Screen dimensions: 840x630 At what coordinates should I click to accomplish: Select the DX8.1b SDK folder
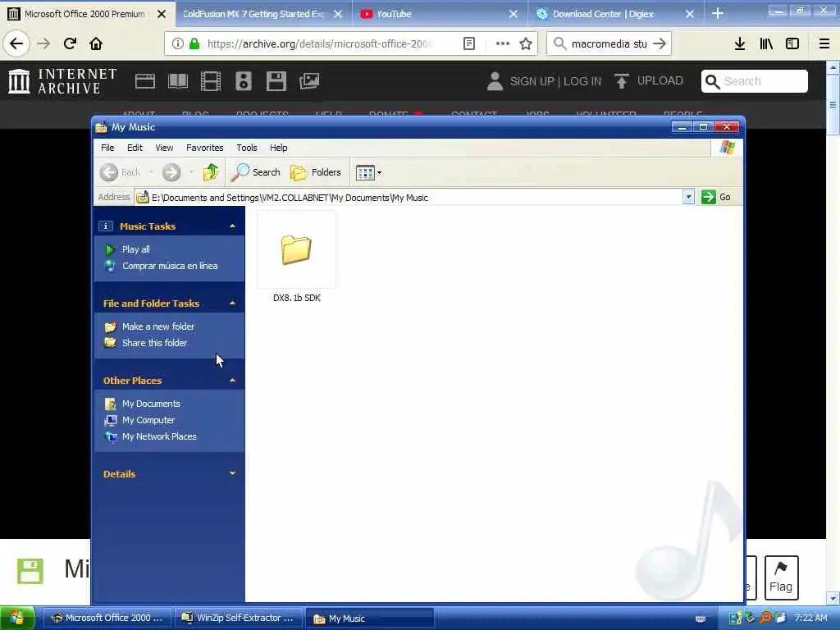tap(296, 257)
